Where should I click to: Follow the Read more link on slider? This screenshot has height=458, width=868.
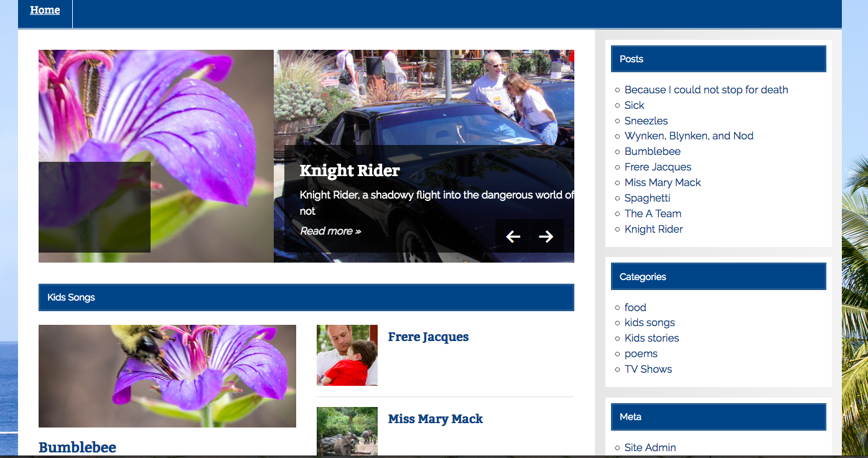point(330,231)
